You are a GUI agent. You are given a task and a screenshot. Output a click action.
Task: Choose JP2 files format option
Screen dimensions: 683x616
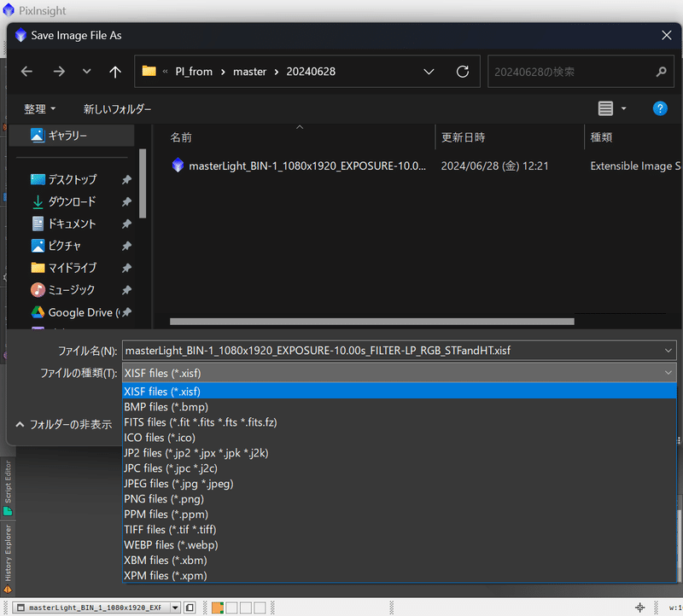click(400, 453)
